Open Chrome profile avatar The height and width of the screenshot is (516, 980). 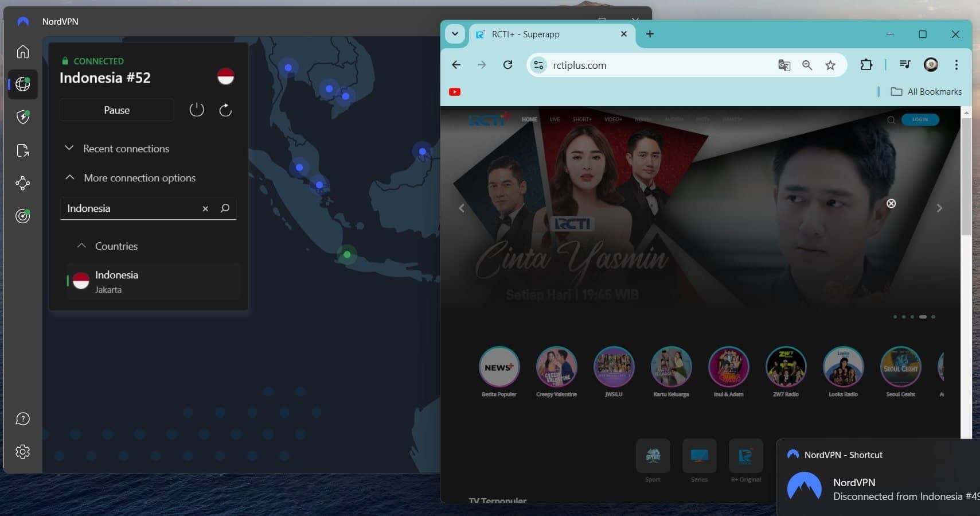tap(931, 65)
